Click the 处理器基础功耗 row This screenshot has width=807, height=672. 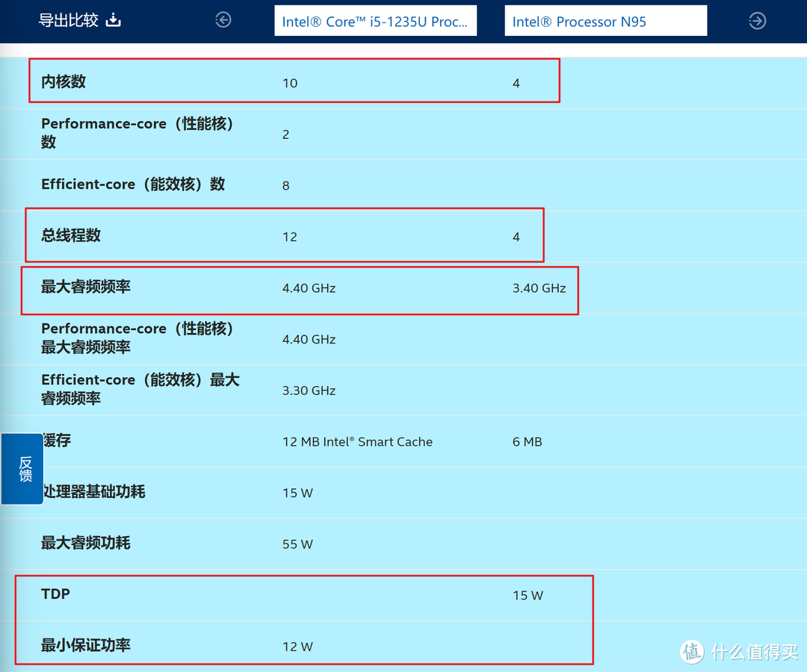(93, 492)
